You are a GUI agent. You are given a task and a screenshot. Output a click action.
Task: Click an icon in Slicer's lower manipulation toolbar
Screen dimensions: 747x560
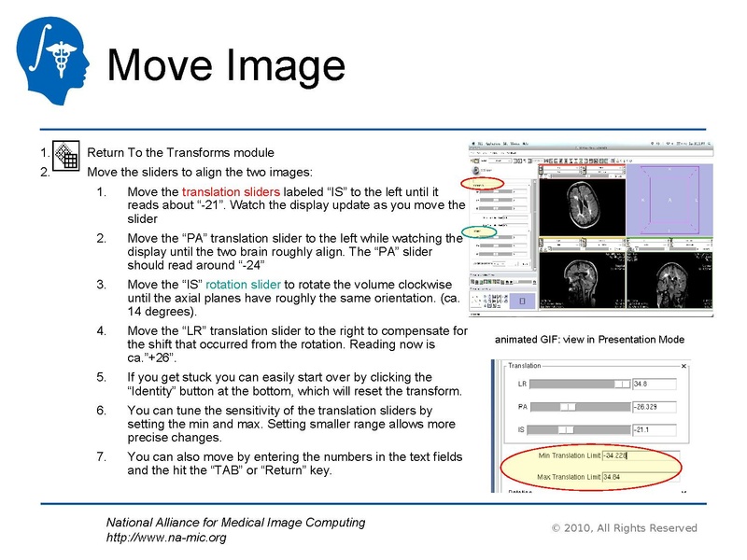(x=482, y=281)
